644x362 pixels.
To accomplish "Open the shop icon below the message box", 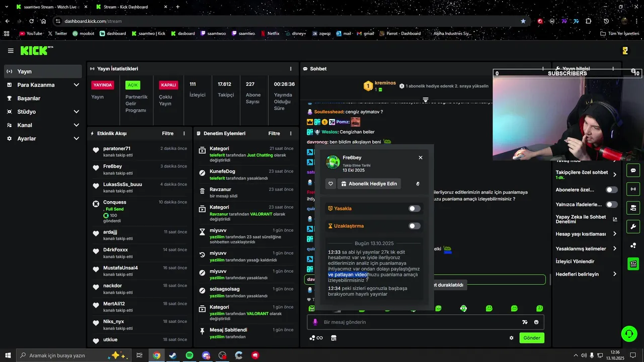I will 334,338.
